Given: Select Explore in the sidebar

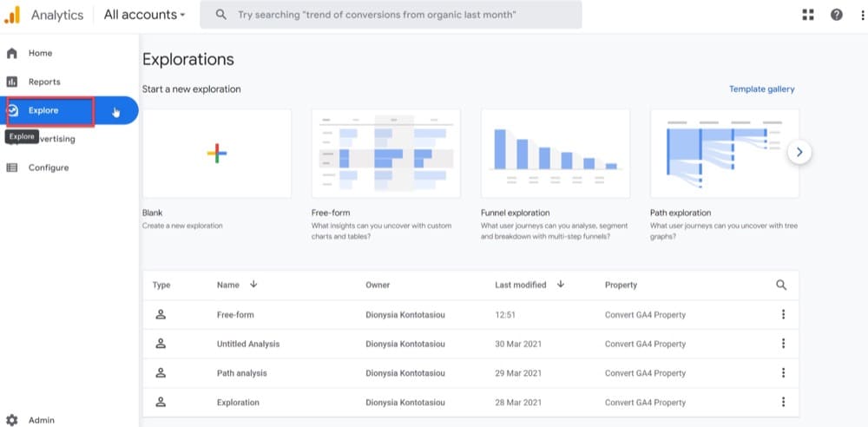Looking at the screenshot, I should 69,111.
